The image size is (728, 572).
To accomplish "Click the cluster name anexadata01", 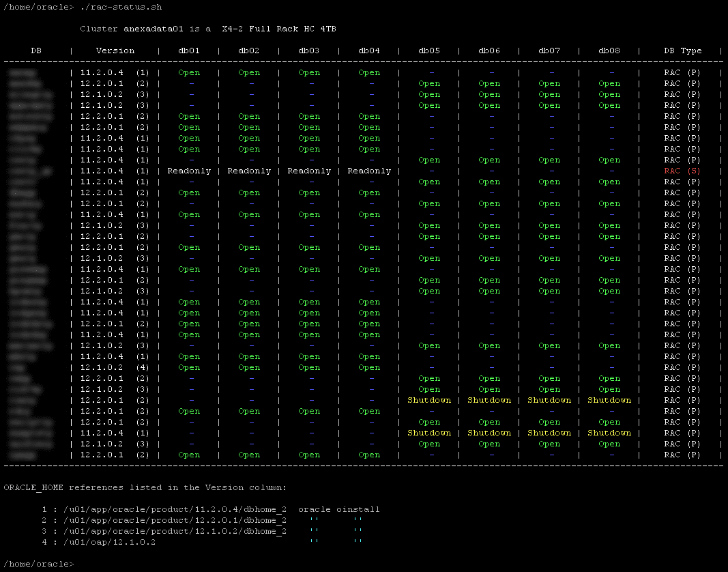I will [154, 29].
